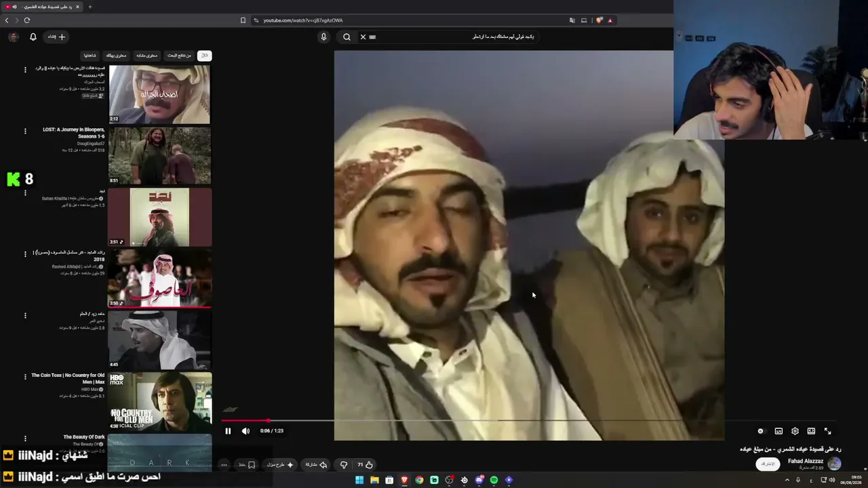
Task: Bookmark this page in address bar
Action: [x=243, y=20]
